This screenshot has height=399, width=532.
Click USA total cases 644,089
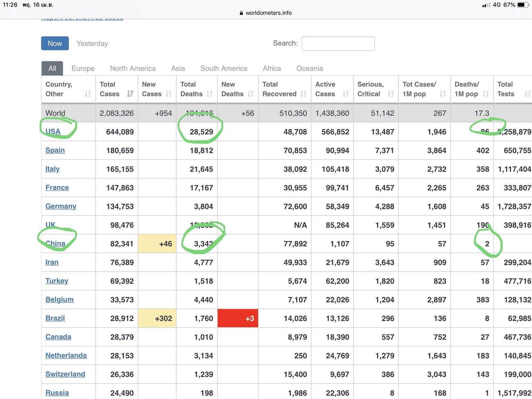point(120,132)
